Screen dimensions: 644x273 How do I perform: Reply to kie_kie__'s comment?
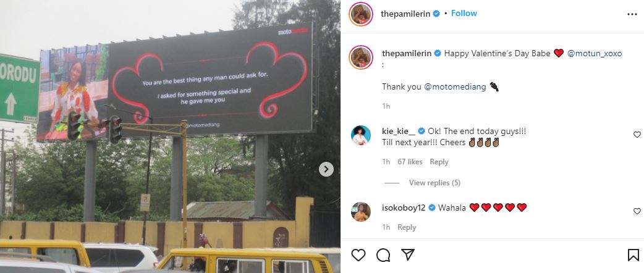tap(439, 162)
